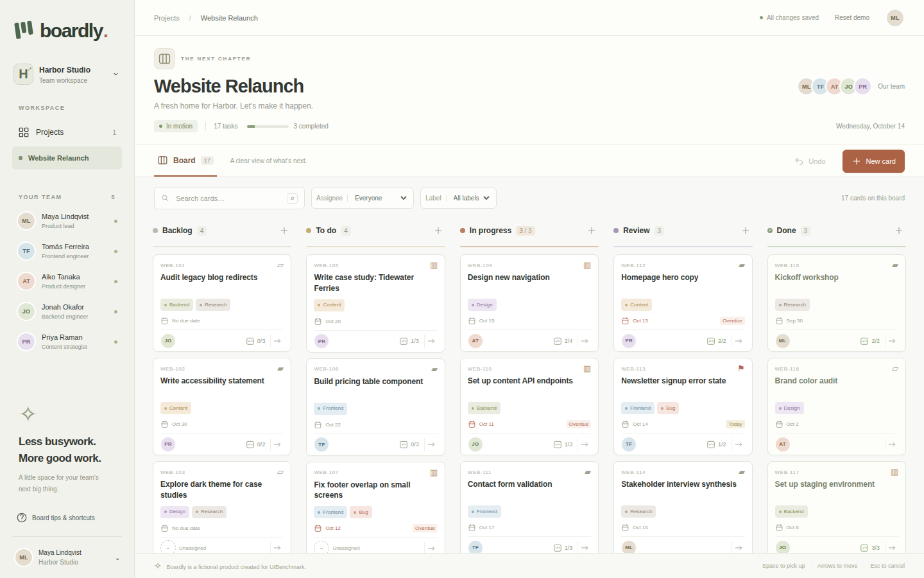Move the Homepage hero copy card forward with its arrow
Image resolution: width=924 pixels, height=578 pixels.
click(x=739, y=341)
